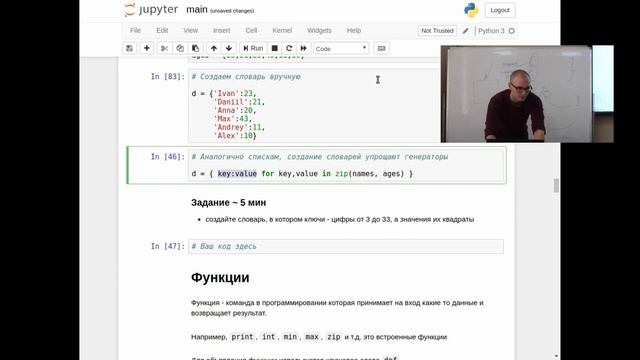Image resolution: width=640 pixels, height=360 pixels.
Task: Click the heading 'Задание ~ 5 мин'
Action: click(229, 203)
